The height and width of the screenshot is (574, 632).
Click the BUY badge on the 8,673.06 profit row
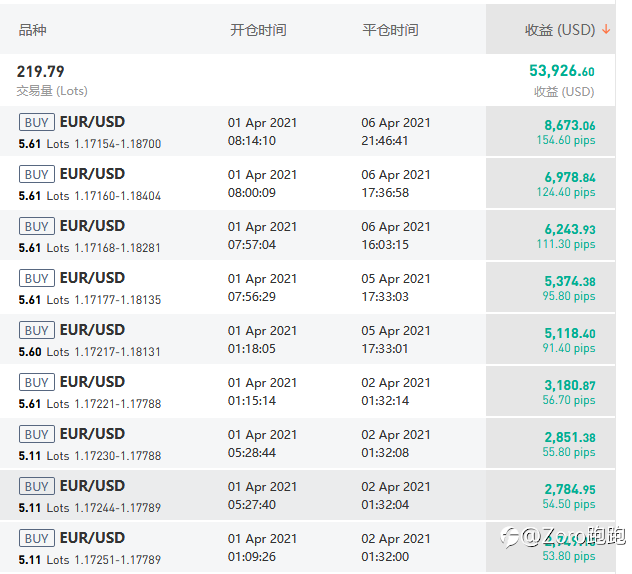point(37,122)
